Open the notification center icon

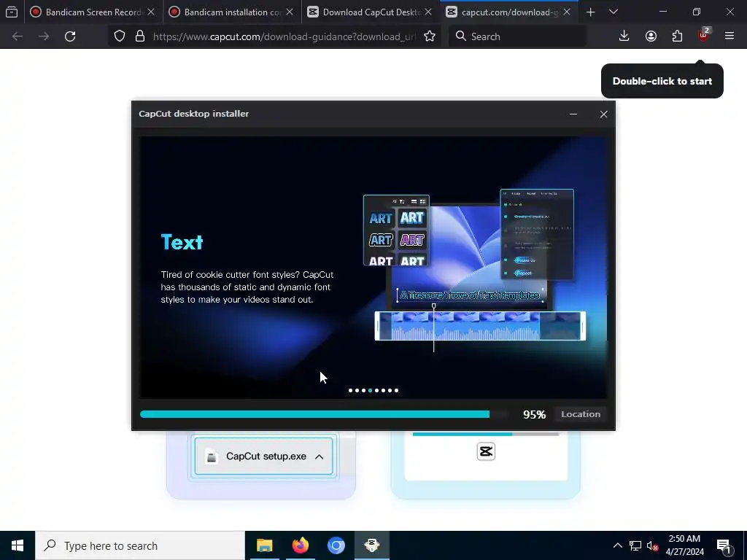pos(724,545)
